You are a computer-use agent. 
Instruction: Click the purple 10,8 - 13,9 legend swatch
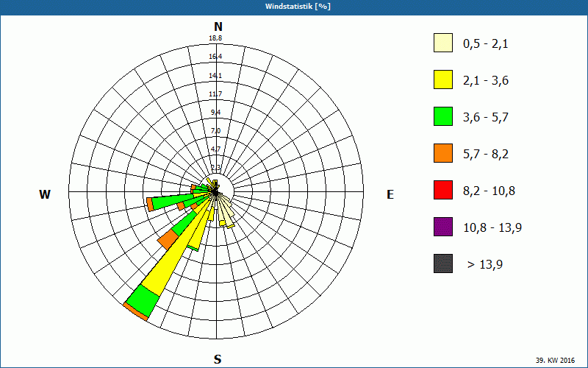443,227
